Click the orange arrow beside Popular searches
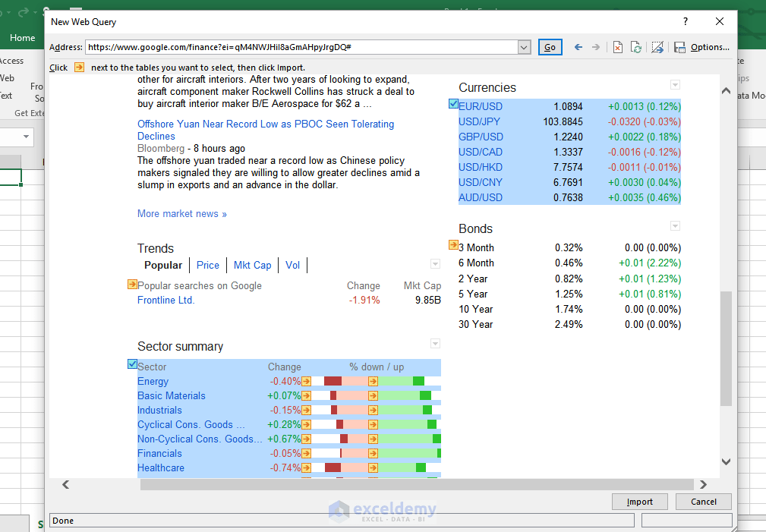This screenshot has height=532, width=766. tap(132, 285)
